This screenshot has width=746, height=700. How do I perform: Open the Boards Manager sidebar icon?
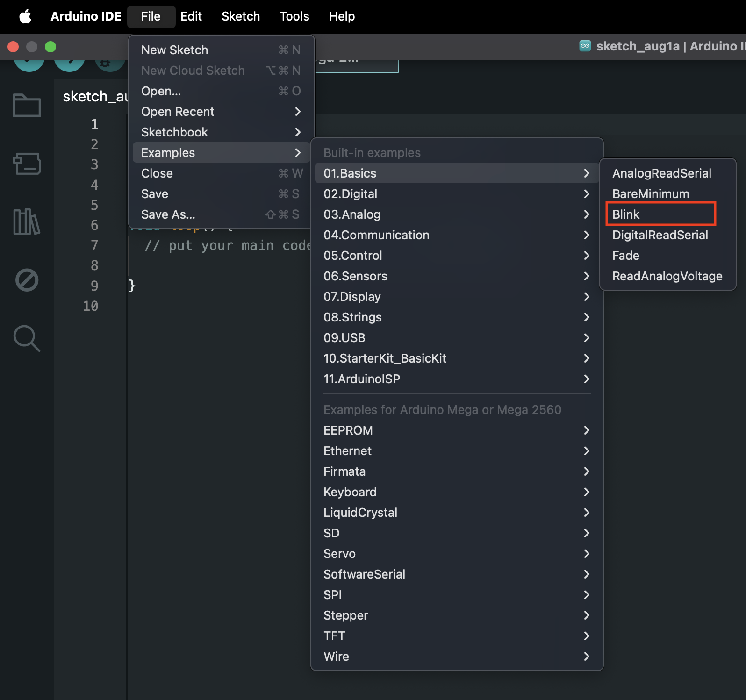click(x=27, y=164)
